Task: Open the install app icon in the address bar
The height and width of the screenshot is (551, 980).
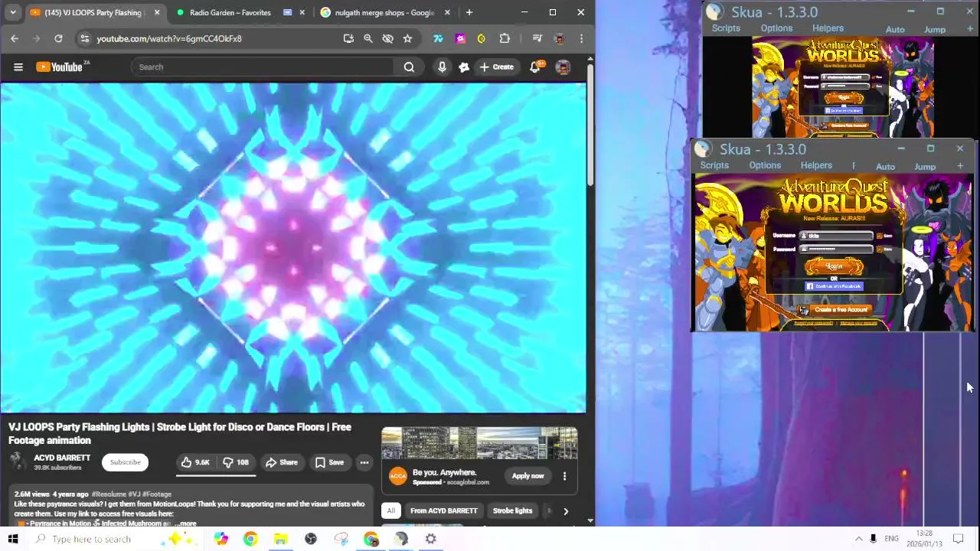Action: tap(348, 38)
